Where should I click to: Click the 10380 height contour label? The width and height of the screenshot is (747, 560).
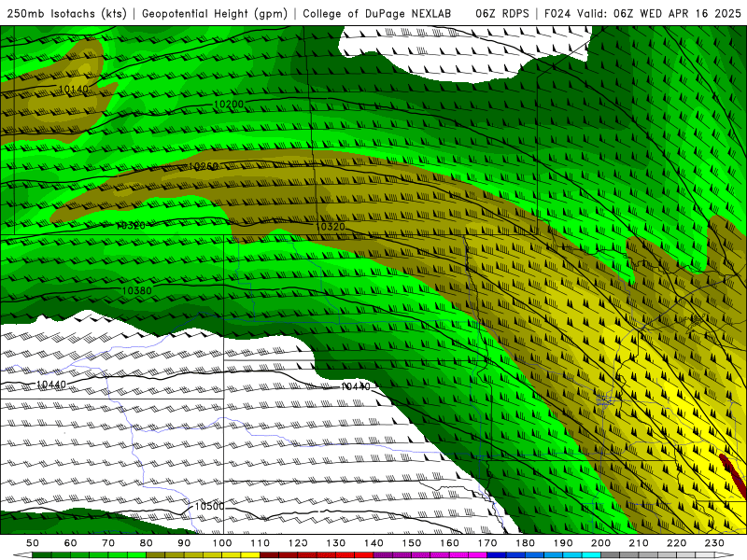pos(136,290)
